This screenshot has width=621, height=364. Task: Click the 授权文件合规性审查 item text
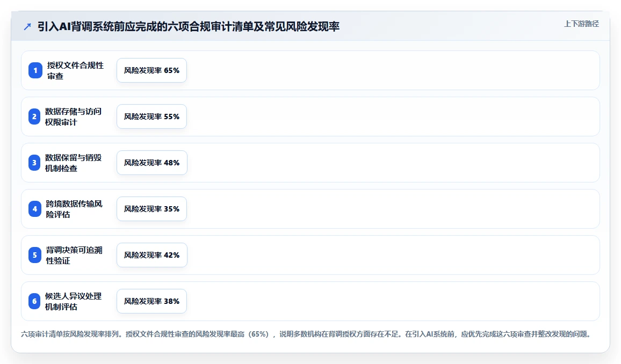(x=75, y=70)
